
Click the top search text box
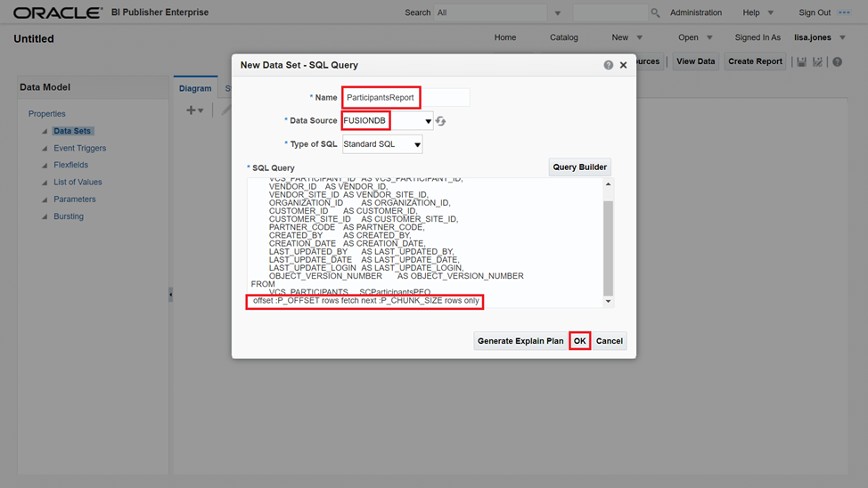point(610,12)
